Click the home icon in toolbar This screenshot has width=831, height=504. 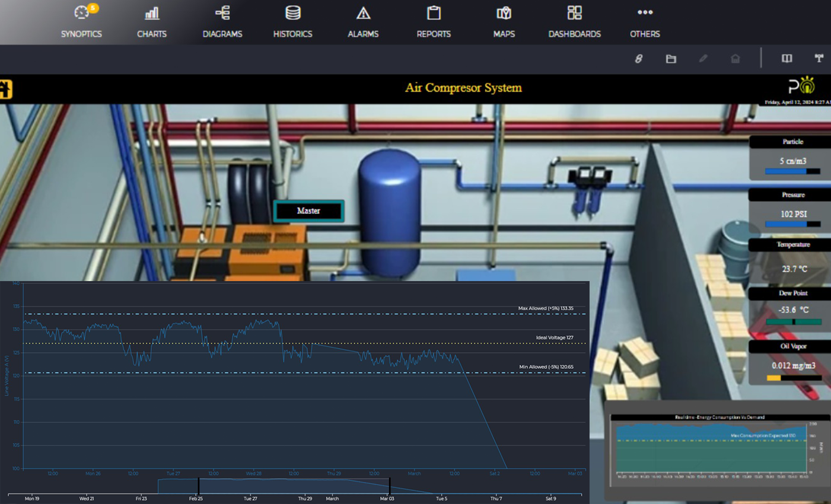[735, 58]
